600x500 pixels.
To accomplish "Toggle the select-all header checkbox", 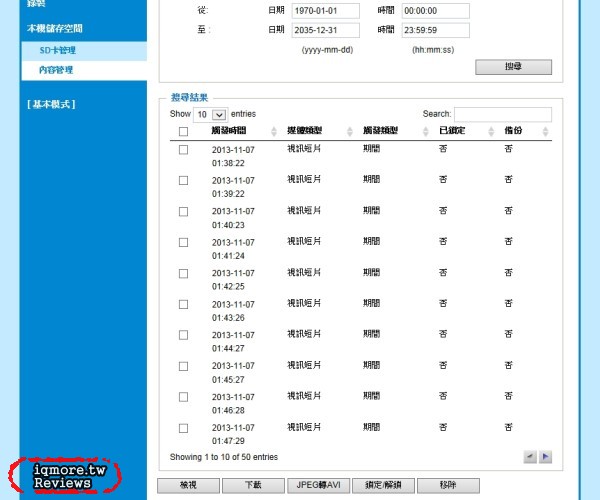I will (184, 132).
